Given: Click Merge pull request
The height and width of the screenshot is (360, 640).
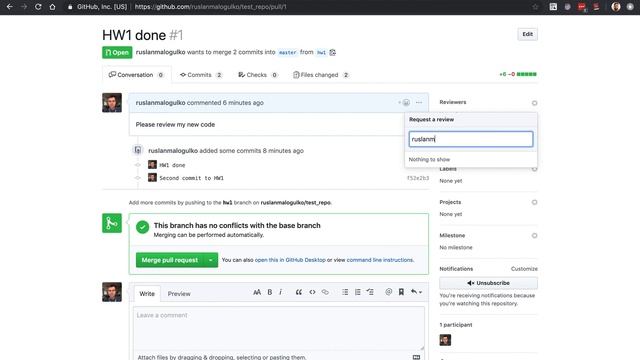Looking at the screenshot, I should tap(170, 260).
